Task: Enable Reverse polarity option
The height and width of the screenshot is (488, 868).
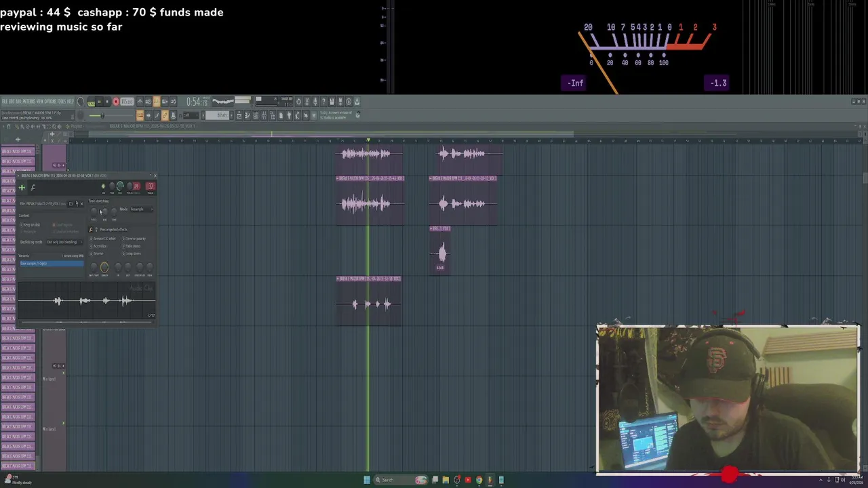Action: coord(134,239)
